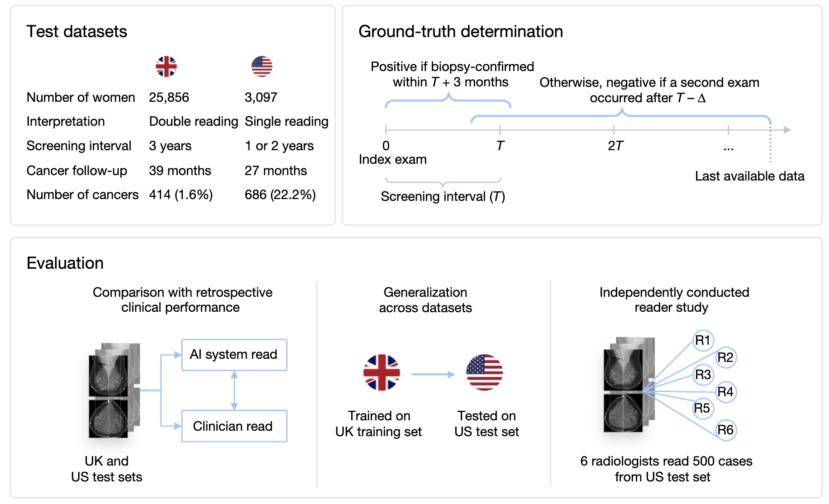Click the small US flag in Test datasets
The height and width of the screenshot is (504, 829).
click(262, 67)
